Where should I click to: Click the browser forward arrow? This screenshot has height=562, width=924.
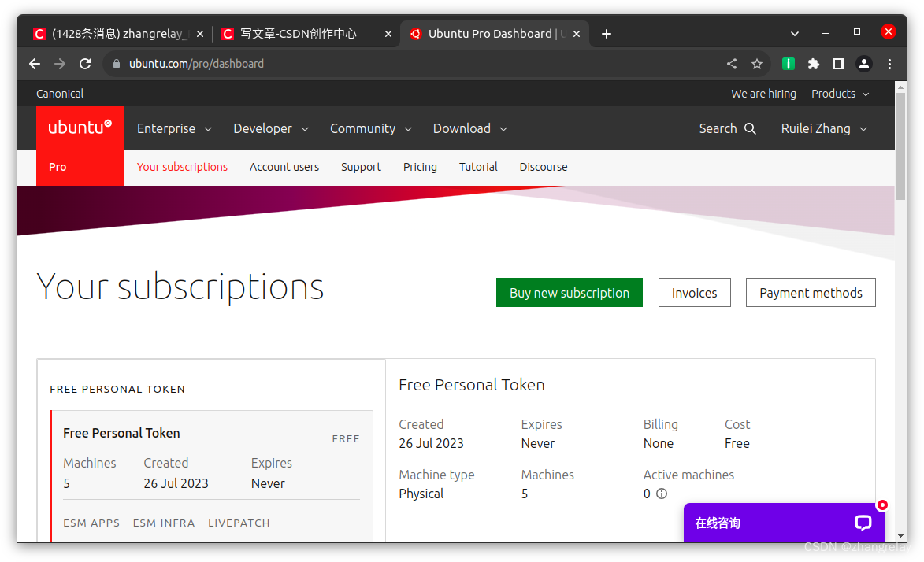60,64
